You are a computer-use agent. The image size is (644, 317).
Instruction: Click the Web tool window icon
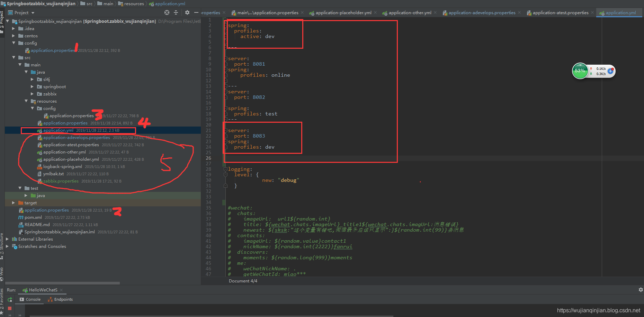tap(2, 279)
